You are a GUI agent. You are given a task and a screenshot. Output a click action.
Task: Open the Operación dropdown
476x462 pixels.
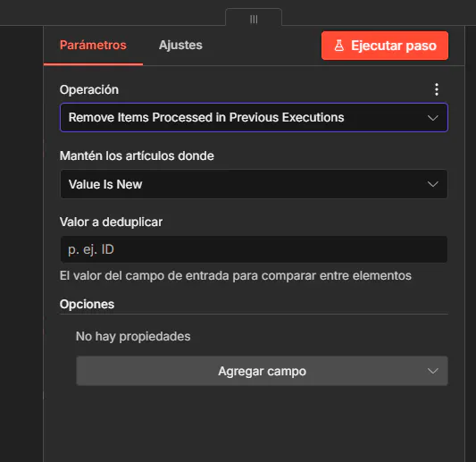(254, 118)
